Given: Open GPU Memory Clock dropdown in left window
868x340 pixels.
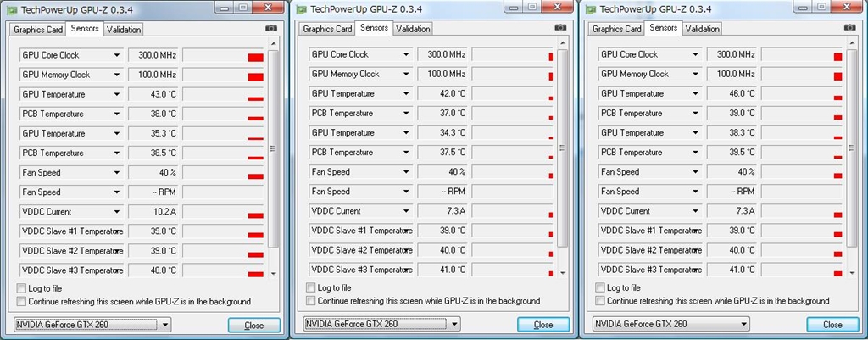Looking at the screenshot, I should click(71, 75).
